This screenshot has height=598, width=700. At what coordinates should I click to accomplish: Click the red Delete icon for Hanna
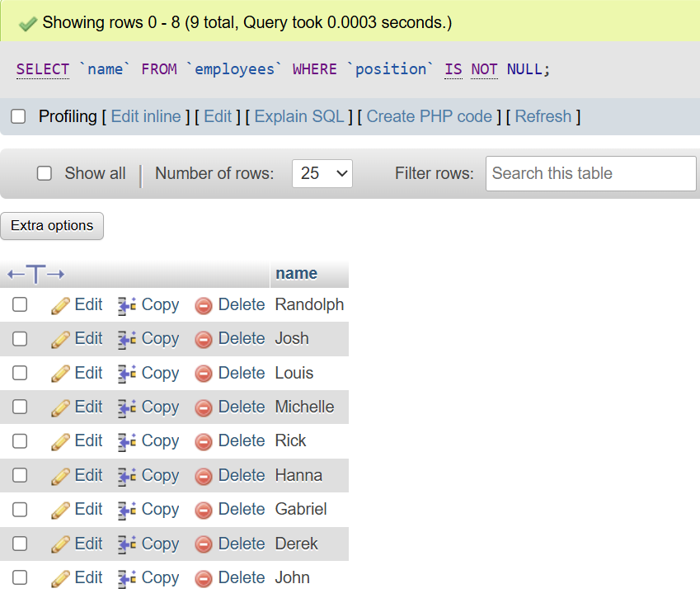click(204, 476)
